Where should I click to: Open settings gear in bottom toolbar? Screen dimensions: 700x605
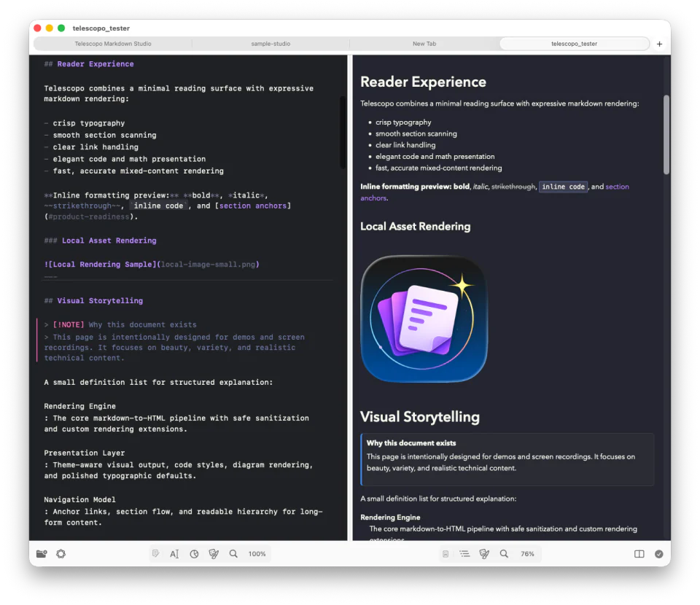(61, 554)
